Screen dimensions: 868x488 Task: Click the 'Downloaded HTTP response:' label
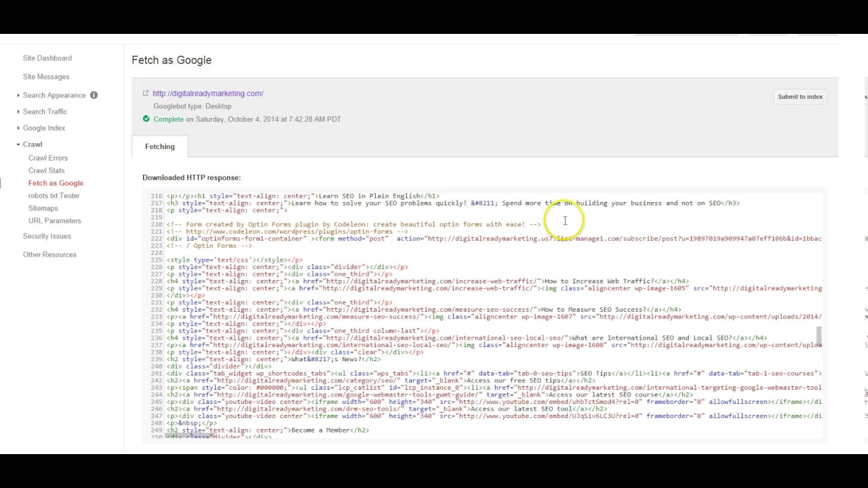click(192, 178)
